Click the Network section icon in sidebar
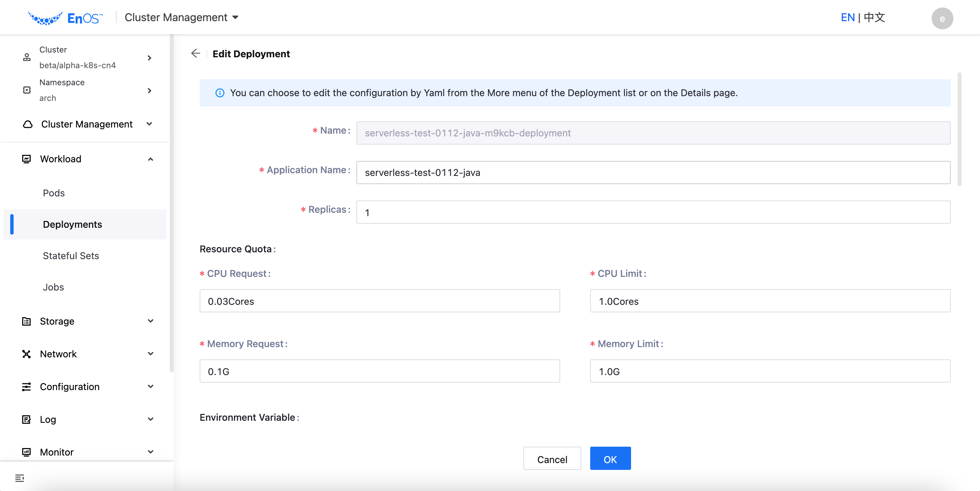The width and height of the screenshot is (980, 491). point(26,354)
